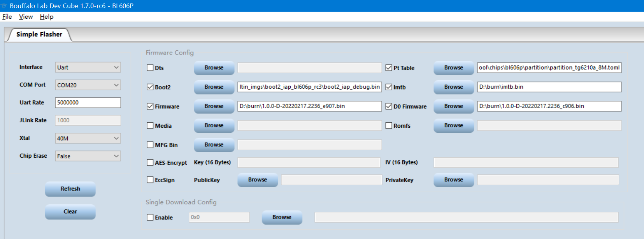The height and width of the screenshot is (239, 644).
Task: Browse for the D0 Firmware file
Action: click(x=454, y=106)
